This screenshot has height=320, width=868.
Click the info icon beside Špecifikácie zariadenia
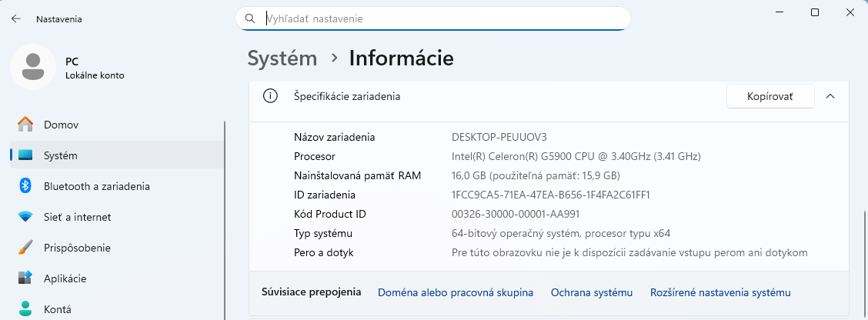point(270,96)
